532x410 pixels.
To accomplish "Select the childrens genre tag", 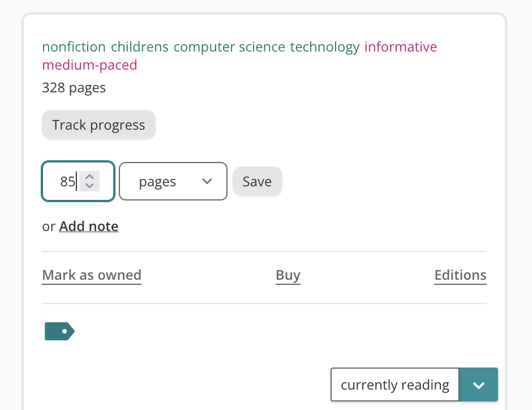I will (x=140, y=46).
